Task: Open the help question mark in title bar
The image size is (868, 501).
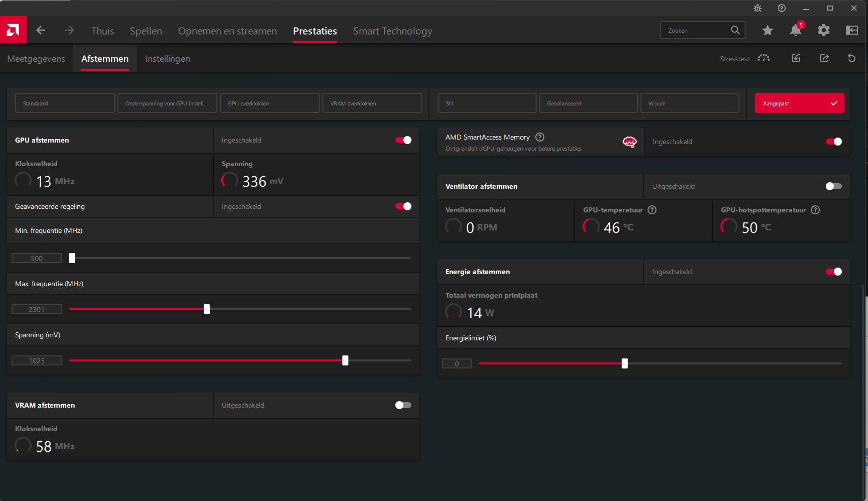Action: click(x=782, y=8)
